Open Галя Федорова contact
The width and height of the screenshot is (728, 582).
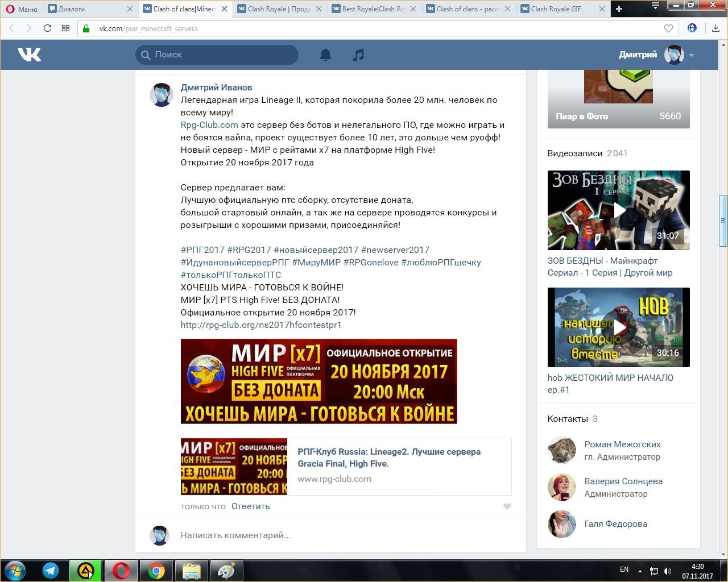click(615, 524)
